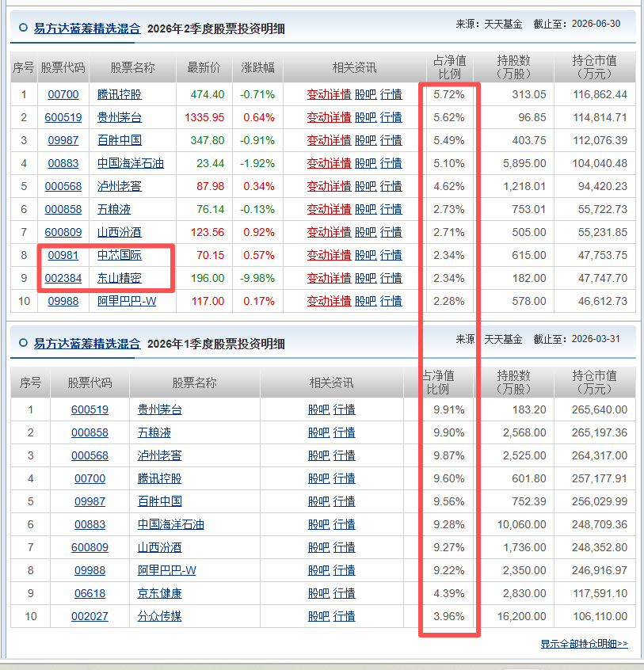The width and height of the screenshot is (644, 670).
Task: Click stock code 00700 in the Q2 table
Action: tap(63, 94)
